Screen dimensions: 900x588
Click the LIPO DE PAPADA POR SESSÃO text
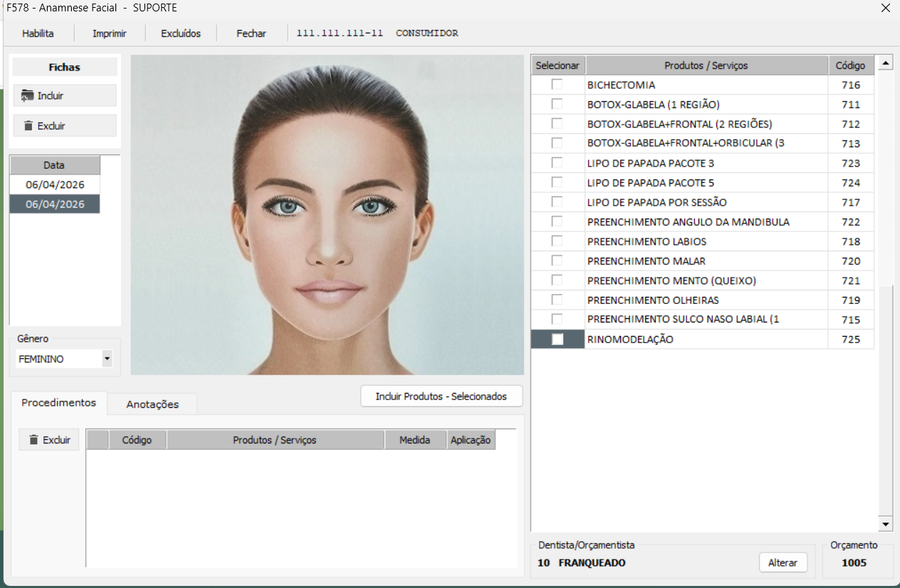[657, 202]
